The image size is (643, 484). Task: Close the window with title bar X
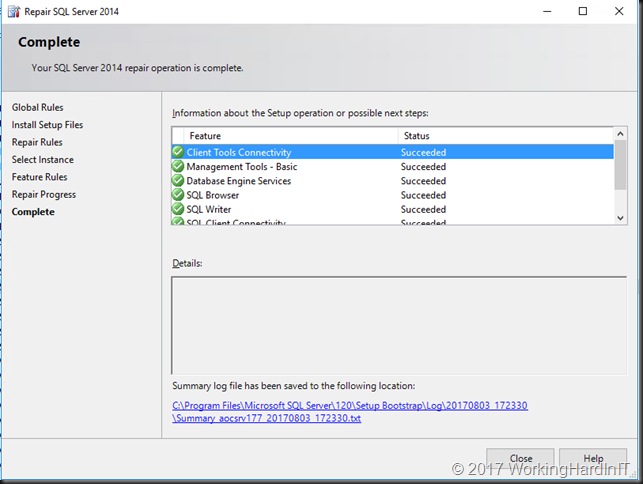pos(619,11)
